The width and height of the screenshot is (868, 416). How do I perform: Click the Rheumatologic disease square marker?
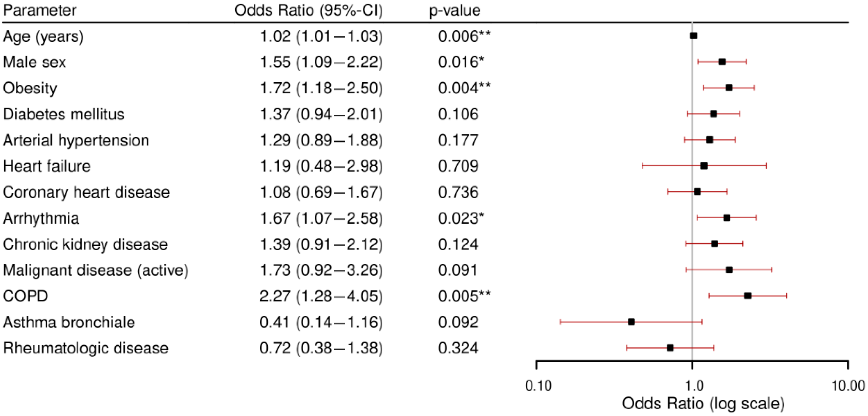coord(670,348)
